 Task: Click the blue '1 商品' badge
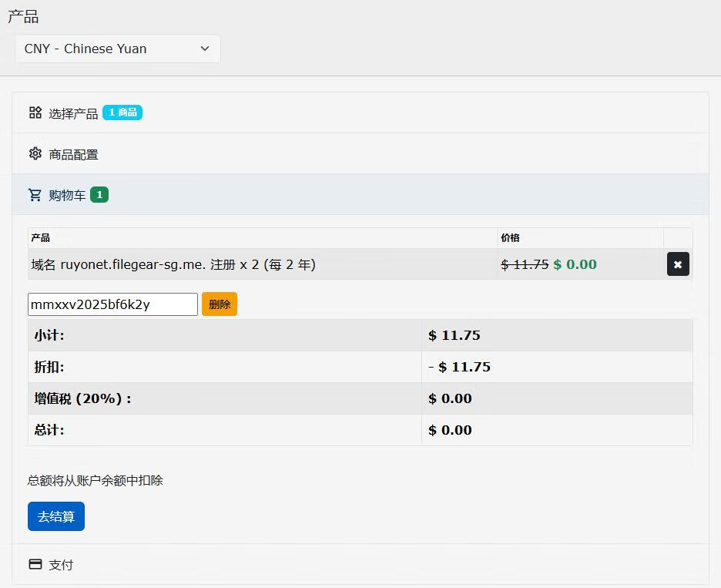click(122, 113)
